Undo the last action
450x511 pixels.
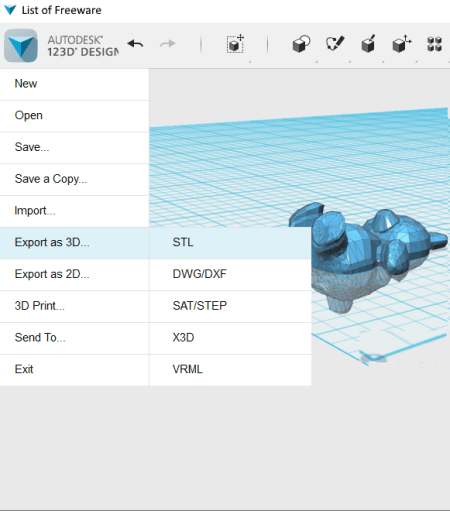point(135,44)
